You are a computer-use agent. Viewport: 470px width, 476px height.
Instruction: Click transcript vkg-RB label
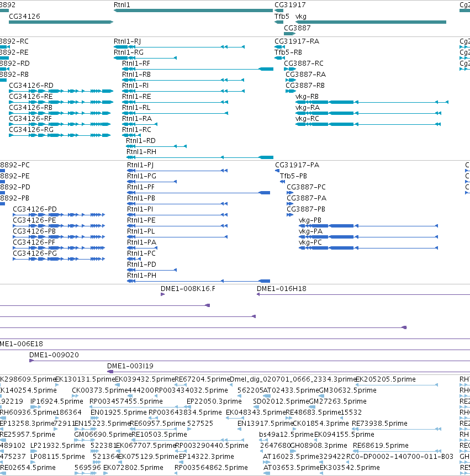click(307, 97)
